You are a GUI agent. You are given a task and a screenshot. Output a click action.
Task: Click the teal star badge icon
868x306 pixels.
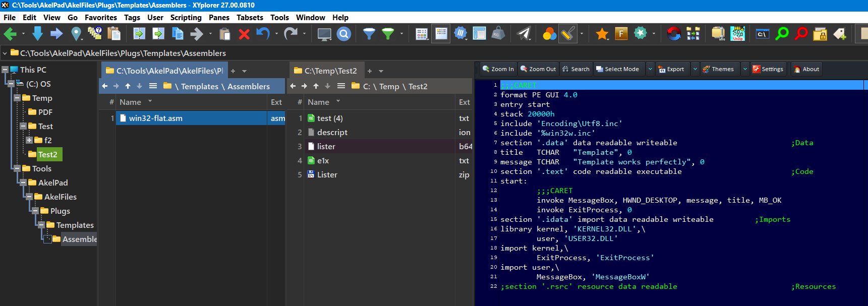[641, 33]
